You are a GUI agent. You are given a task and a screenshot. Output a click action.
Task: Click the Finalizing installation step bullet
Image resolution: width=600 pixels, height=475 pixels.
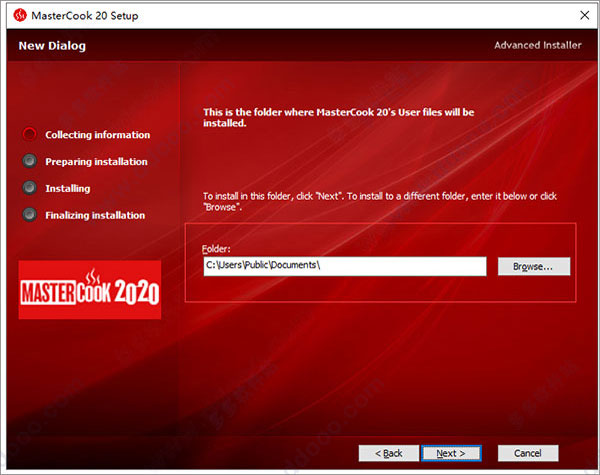[x=29, y=215]
